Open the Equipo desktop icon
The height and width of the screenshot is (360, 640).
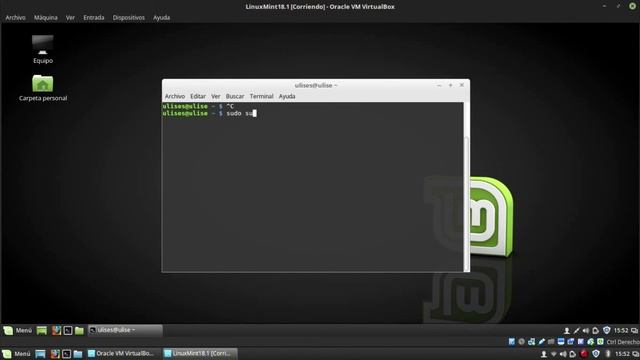point(42,49)
